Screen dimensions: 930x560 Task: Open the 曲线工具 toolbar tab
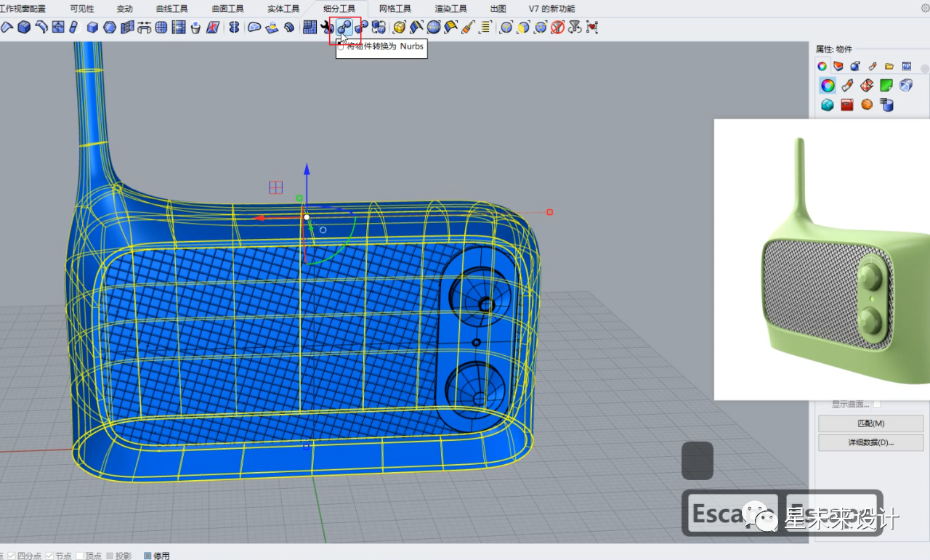click(x=171, y=9)
